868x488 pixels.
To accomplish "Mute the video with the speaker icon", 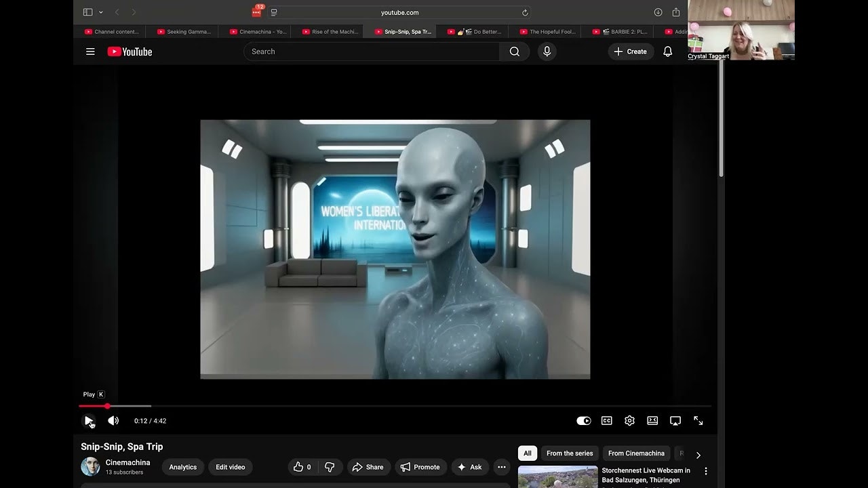I will (113, 420).
